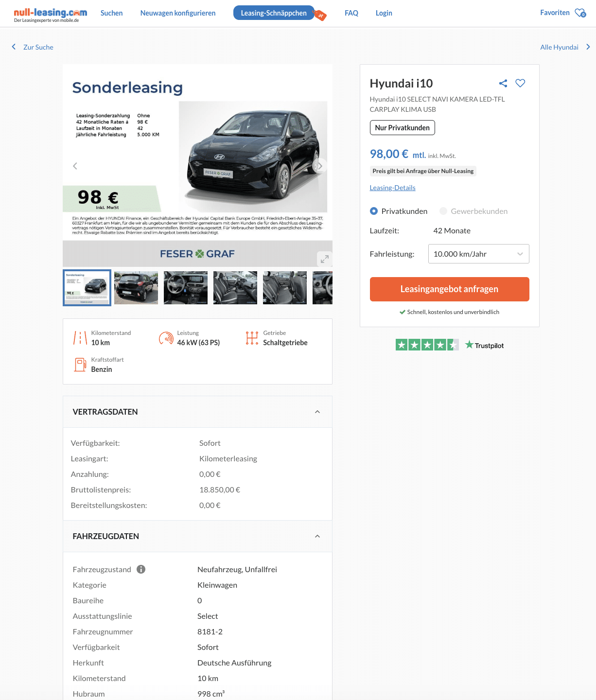Open the Fahrleistung 10.000 km/Jahr dropdown
Image resolution: width=596 pixels, height=700 pixels.
478,254
